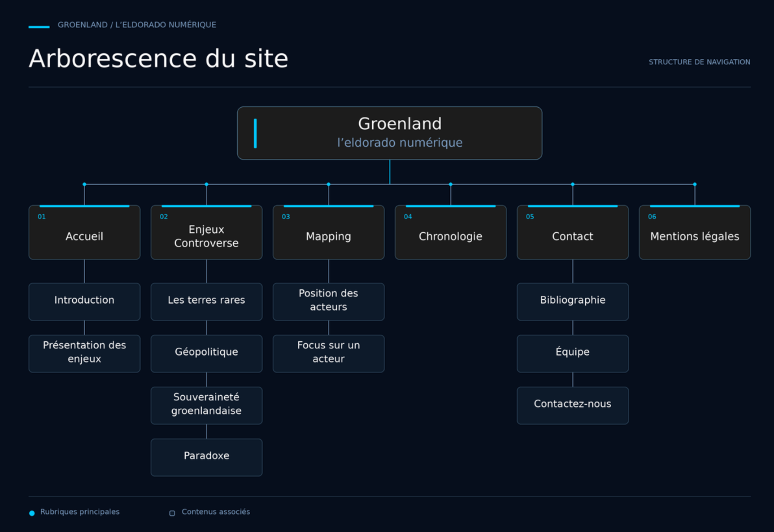Screen dimensions: 774x532
Task: Click the connector dot above Chronologie
Action: [x=451, y=184]
